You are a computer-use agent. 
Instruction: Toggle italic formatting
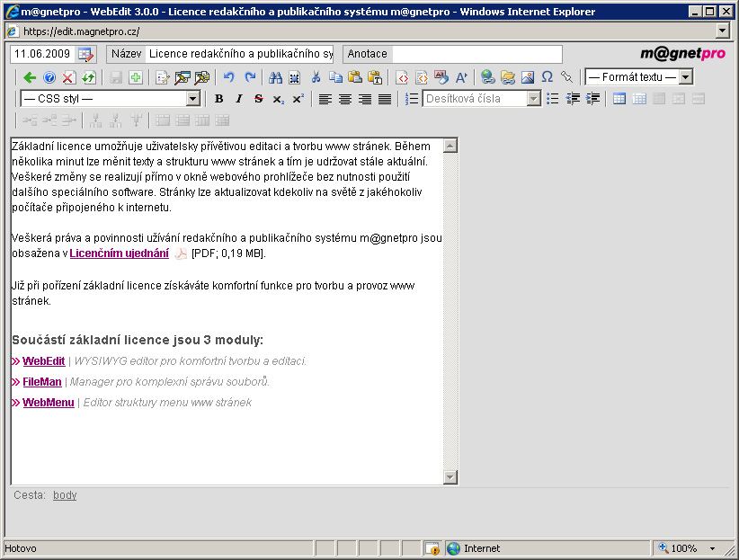coord(238,99)
